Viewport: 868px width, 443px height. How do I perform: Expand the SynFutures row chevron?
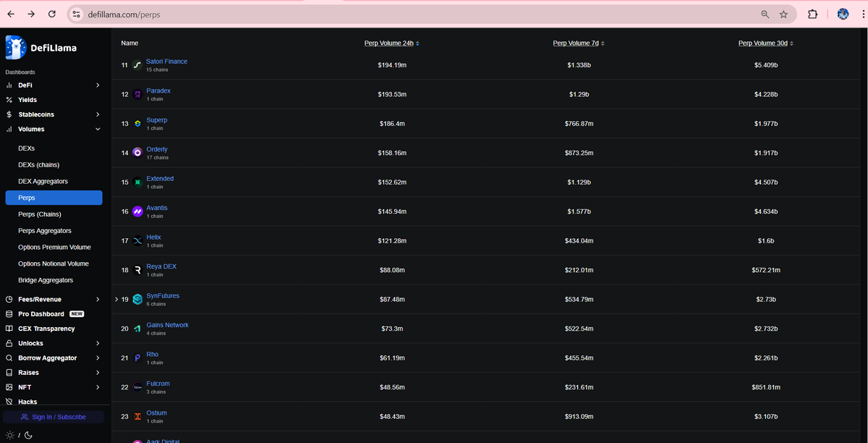(x=116, y=299)
